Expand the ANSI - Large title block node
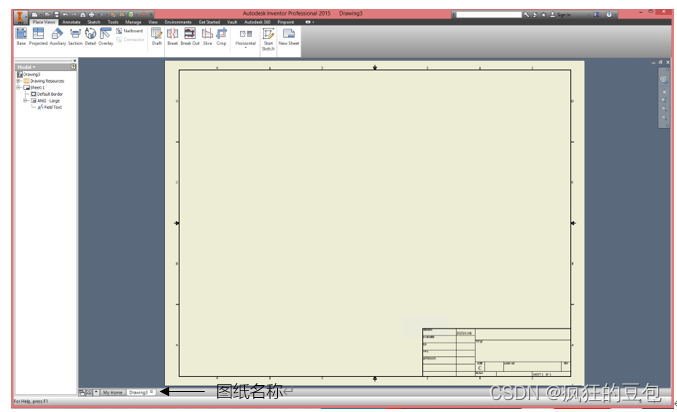This screenshot has width=677, height=412. click(26, 101)
